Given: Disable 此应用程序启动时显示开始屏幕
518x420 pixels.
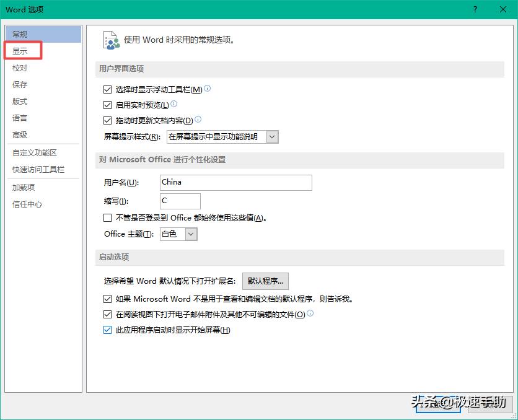Looking at the screenshot, I should click(x=108, y=330).
